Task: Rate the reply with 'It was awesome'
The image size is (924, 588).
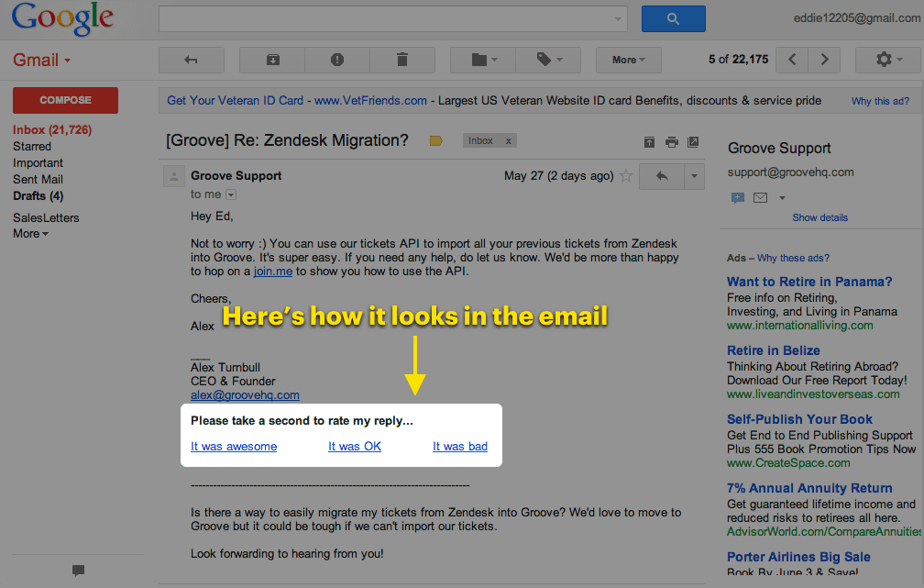Action: tap(232, 447)
